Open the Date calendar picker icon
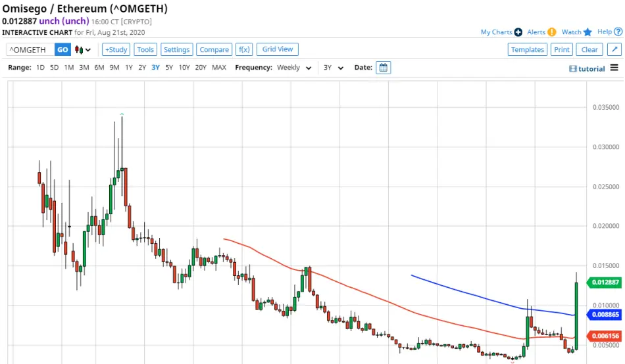This screenshot has height=364, width=625. click(x=383, y=68)
